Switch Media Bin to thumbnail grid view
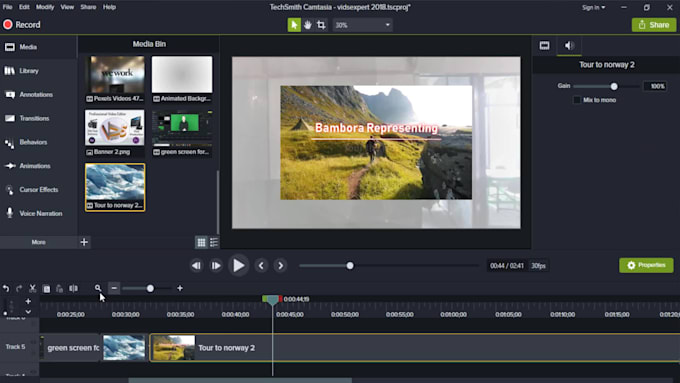 [x=201, y=242]
